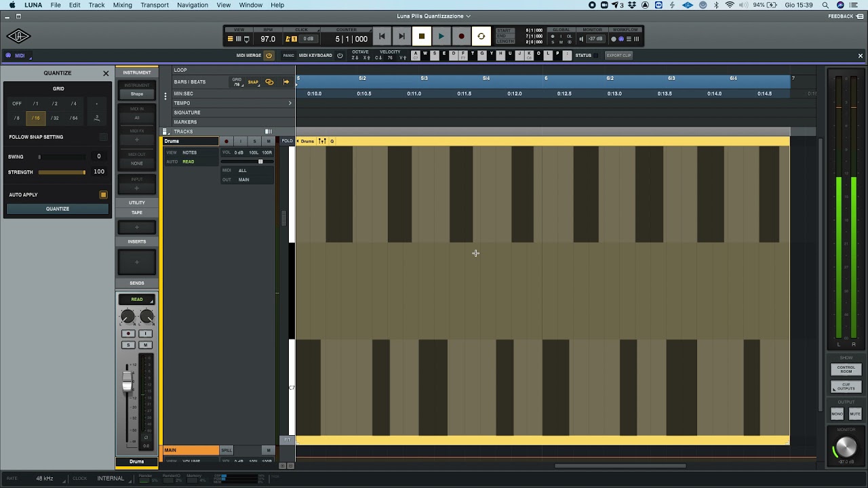Toggle the triplet grid modifier

coord(96,118)
